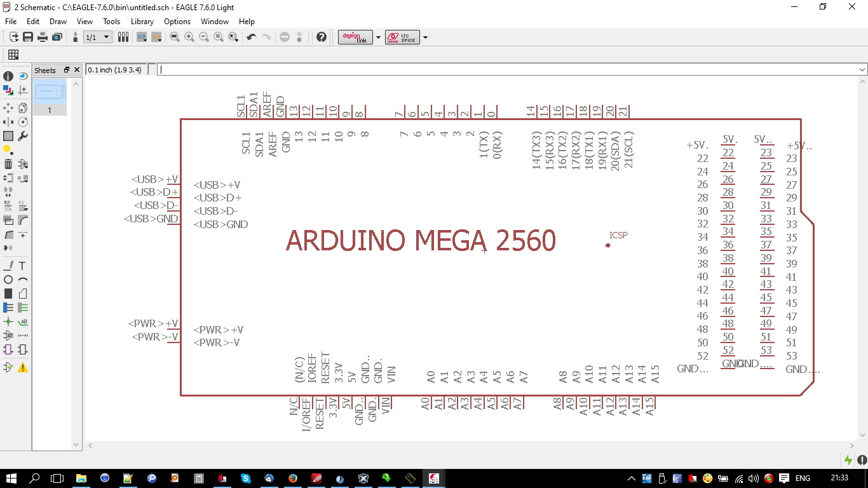The height and width of the screenshot is (488, 868).
Task: Select the Show (eye) tool
Action: click(23, 76)
